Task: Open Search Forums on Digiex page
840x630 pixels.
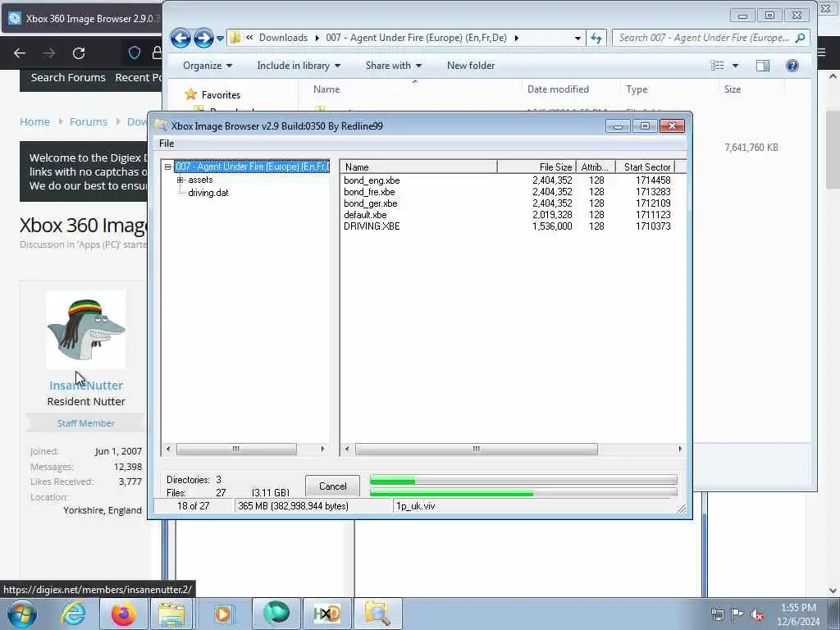Action: coord(68,78)
